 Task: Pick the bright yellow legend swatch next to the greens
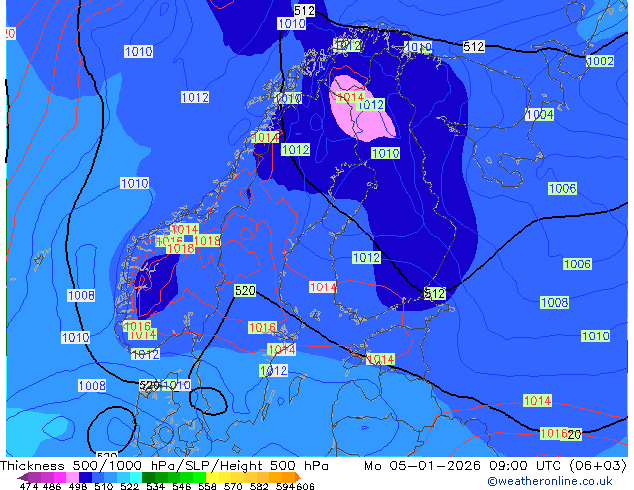[212, 477]
